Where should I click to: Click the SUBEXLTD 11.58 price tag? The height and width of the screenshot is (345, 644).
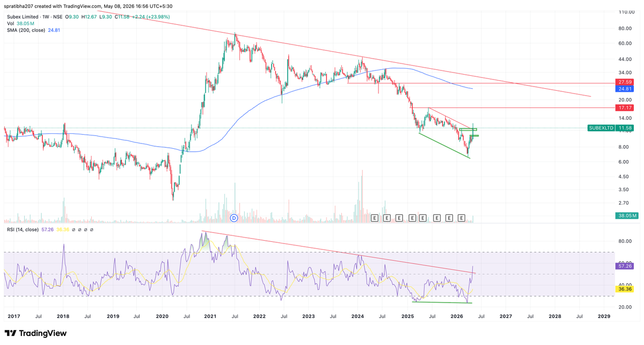tap(611, 128)
